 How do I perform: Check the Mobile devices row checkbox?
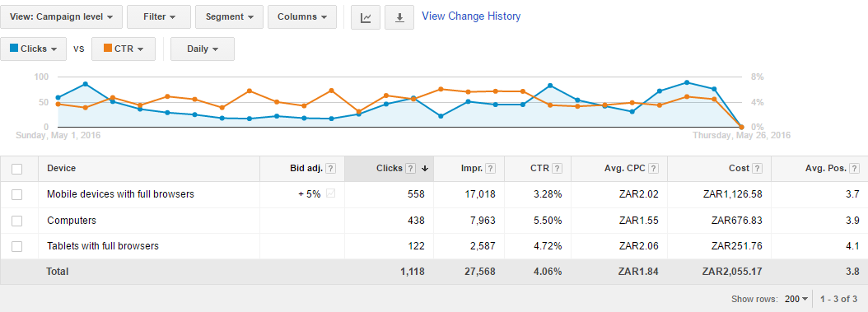pos(17,195)
